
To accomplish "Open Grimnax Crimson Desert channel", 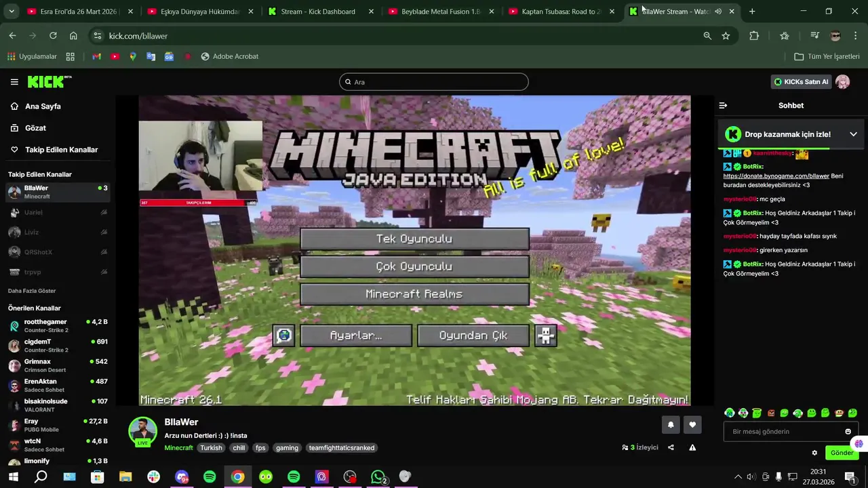I will tap(58, 366).
